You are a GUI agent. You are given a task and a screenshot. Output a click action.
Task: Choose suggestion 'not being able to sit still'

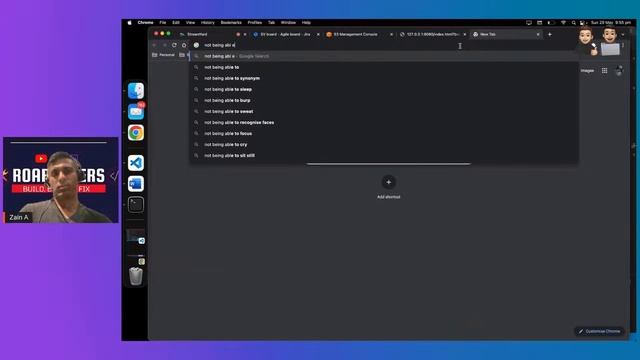pos(384,156)
